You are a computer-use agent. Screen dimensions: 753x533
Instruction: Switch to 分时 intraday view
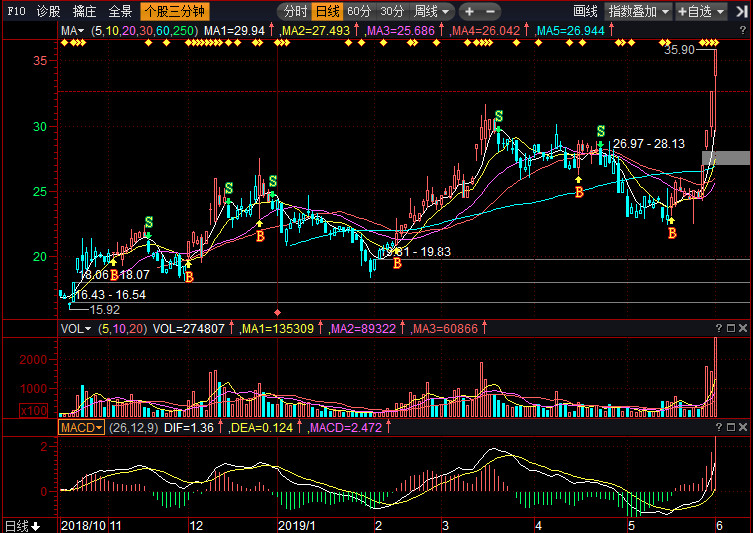[x=295, y=12]
